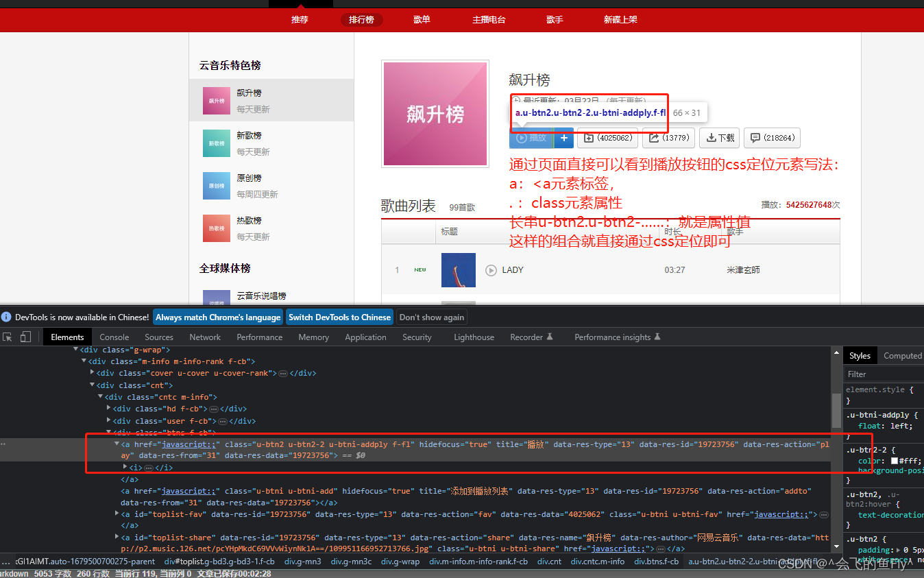Viewport: 924px width, 578px height.
Task: Click the #fff color swatch in Styles
Action: pos(895,461)
